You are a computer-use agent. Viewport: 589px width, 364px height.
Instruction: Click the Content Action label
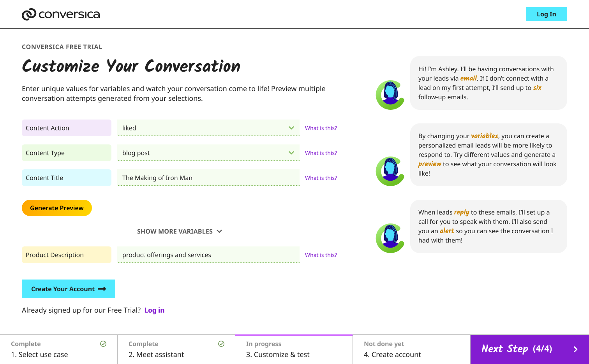67,128
